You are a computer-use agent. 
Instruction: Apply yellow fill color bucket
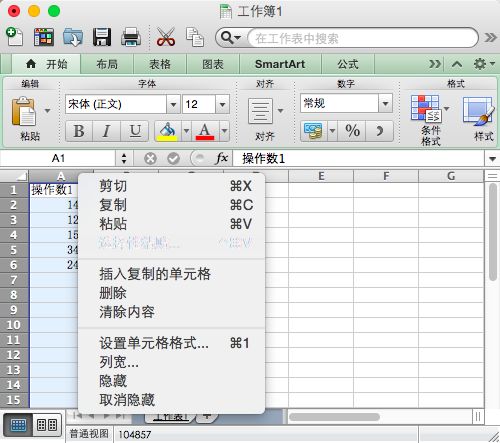tap(167, 131)
